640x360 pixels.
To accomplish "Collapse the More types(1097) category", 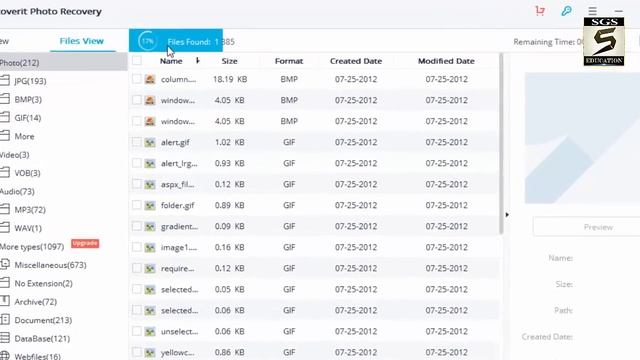I will pos(32,247).
